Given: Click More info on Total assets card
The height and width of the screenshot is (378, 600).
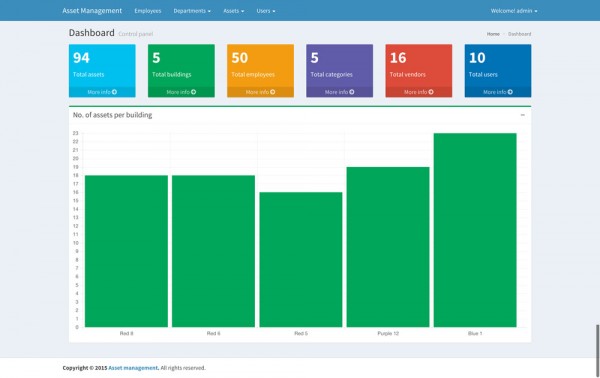Looking at the screenshot, I should tap(102, 92).
